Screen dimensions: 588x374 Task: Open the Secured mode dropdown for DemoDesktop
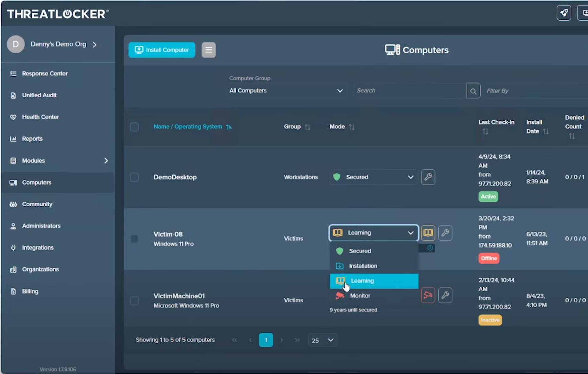[373, 177]
